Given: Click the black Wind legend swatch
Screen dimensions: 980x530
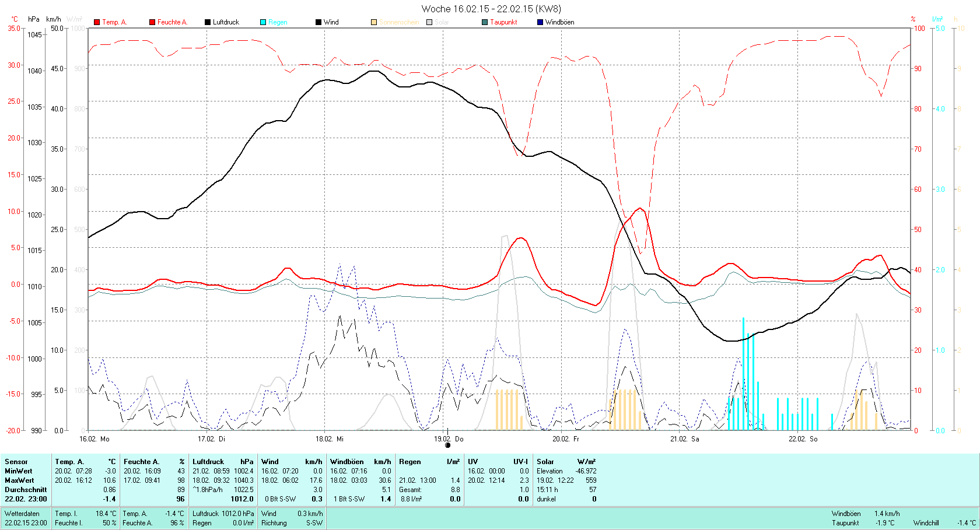Looking at the screenshot, I should pos(318,22).
